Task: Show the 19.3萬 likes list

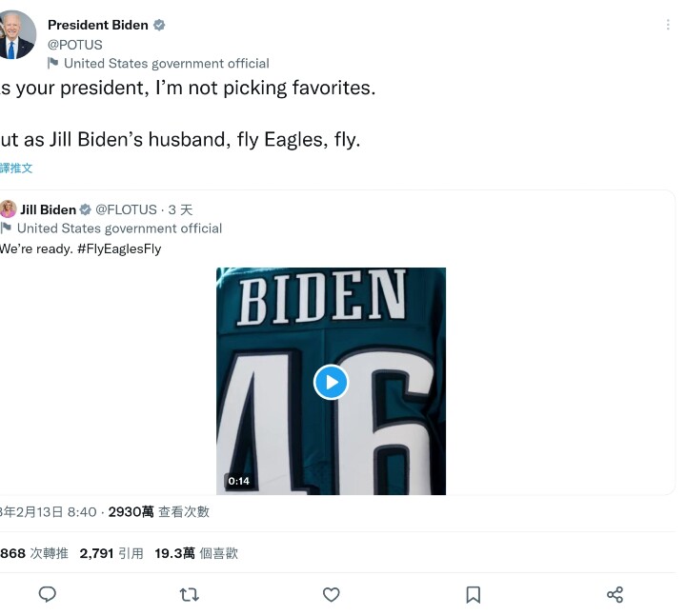Action: [x=196, y=553]
